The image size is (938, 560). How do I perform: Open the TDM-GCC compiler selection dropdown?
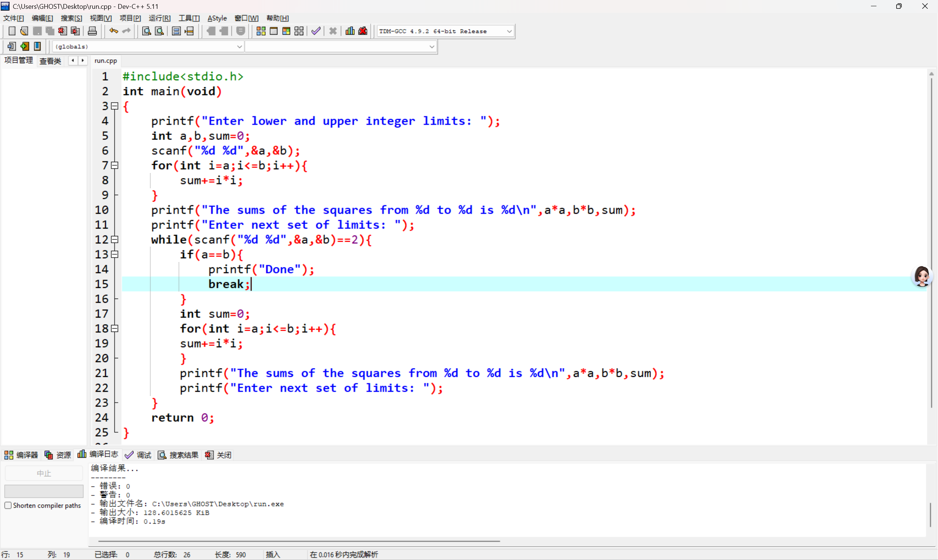pyautogui.click(x=509, y=31)
